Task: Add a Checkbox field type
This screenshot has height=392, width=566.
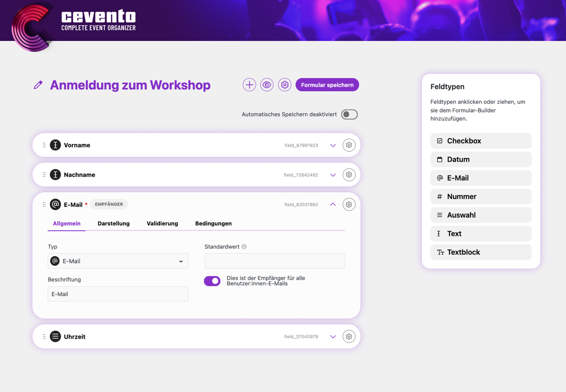Action: pos(481,141)
